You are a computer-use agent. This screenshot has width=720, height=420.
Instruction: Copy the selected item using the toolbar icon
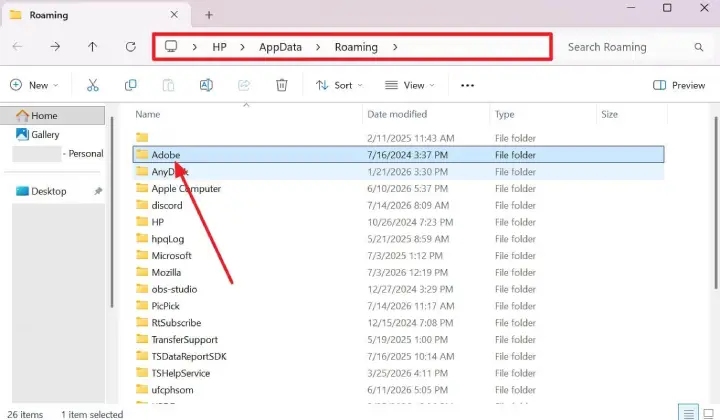tap(130, 85)
